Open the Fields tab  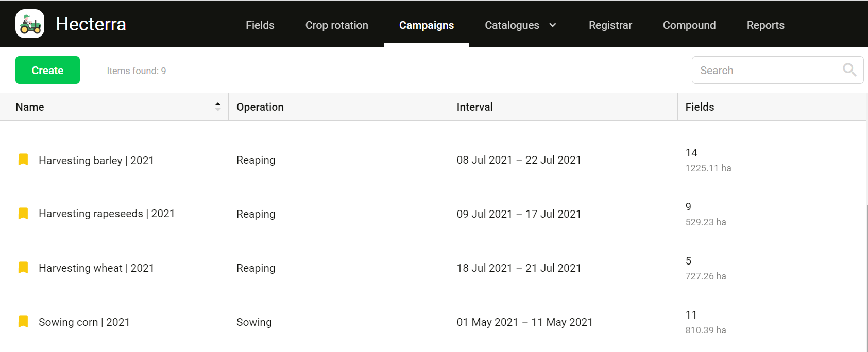click(260, 25)
